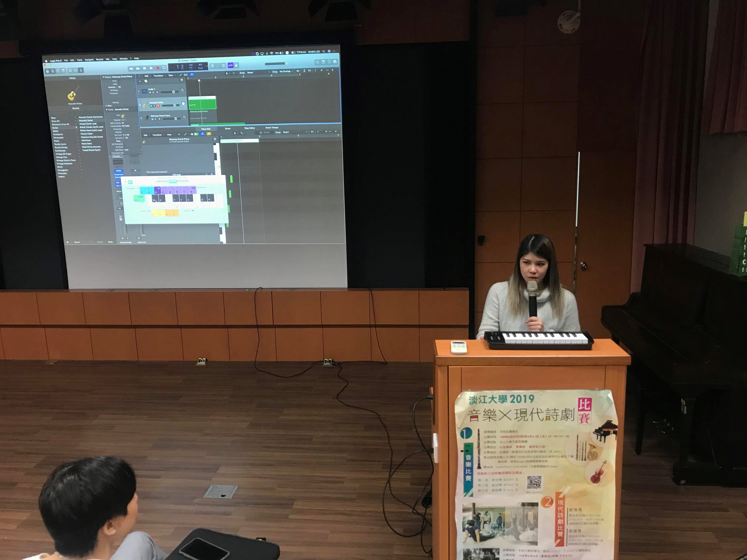The width and height of the screenshot is (747, 560).
Task: Click the Acoustic Guitar track pan knob
Action: pos(183,104)
